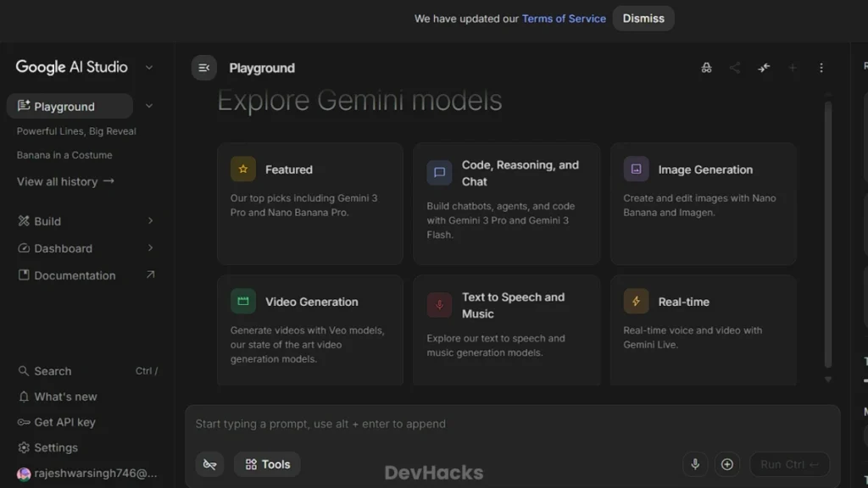Viewport: 868px width, 488px height.
Task: Click the Documentation book icon
Action: (23, 275)
